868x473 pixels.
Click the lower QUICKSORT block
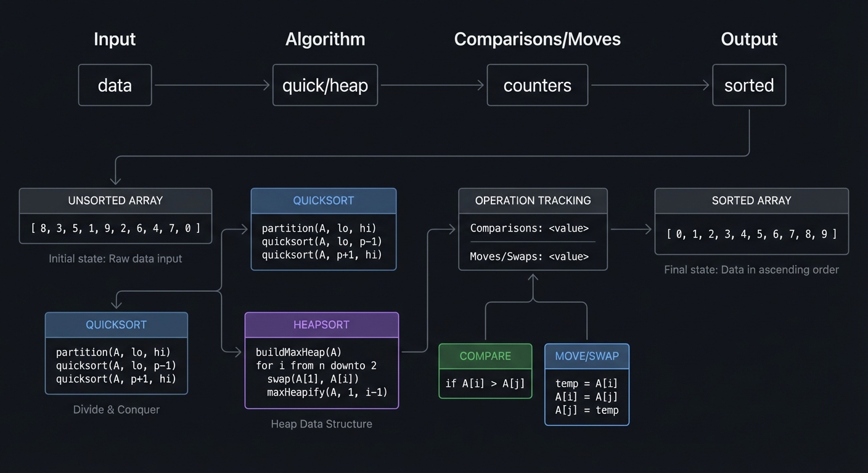click(x=116, y=354)
